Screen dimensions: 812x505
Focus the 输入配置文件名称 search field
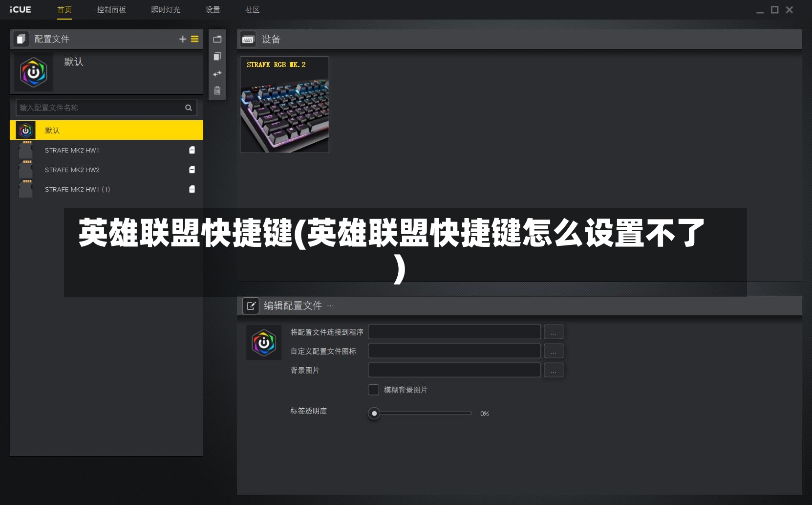(107, 108)
